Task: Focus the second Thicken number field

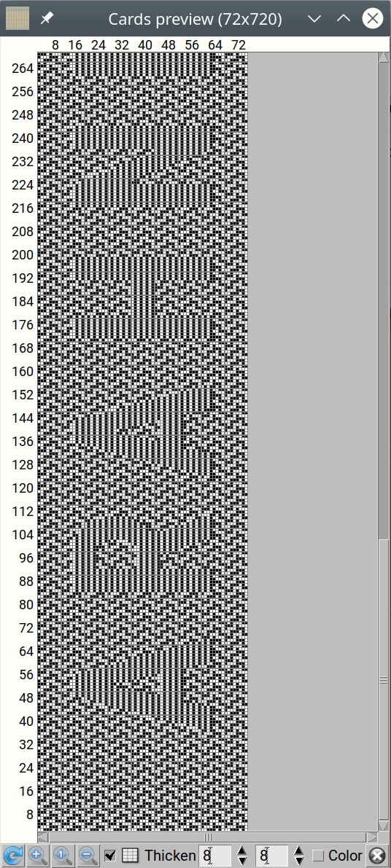Action: pyautogui.click(x=273, y=856)
